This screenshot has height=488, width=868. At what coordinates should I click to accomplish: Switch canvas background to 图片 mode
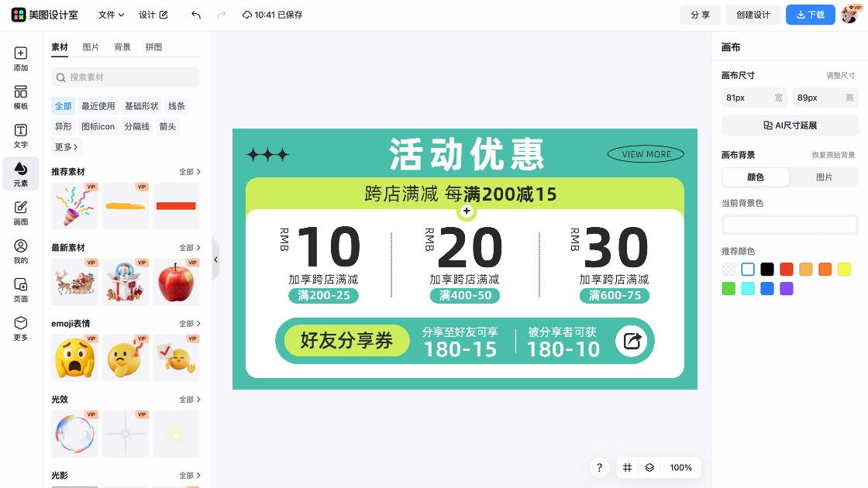825,177
